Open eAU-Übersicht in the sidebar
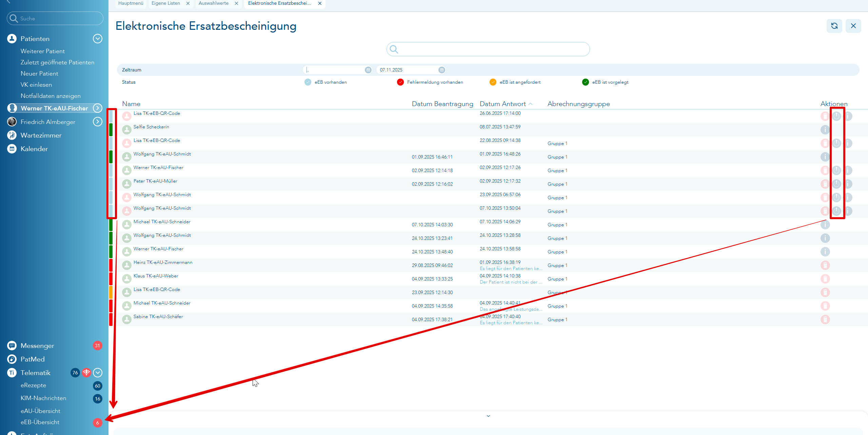The width and height of the screenshot is (868, 435). pyautogui.click(x=40, y=411)
